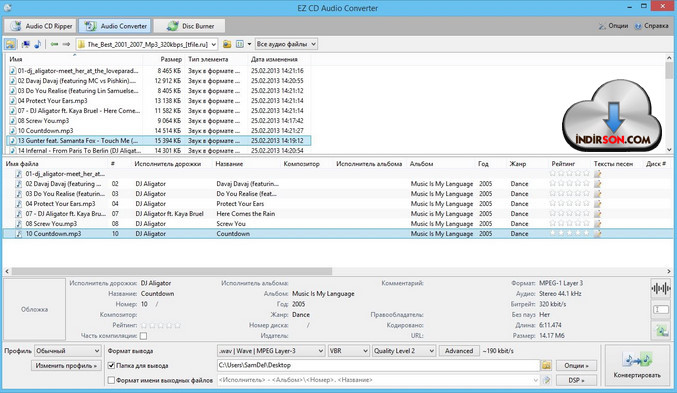Image resolution: width=677 pixels, height=393 pixels.
Task: Open the Профиль Обычный dropdown
Action: (68, 351)
